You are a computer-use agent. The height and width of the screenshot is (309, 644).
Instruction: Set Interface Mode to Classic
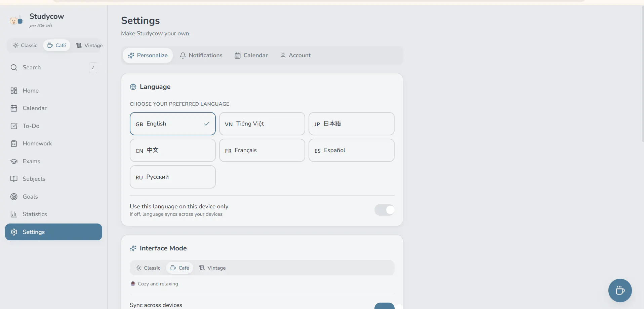148,268
